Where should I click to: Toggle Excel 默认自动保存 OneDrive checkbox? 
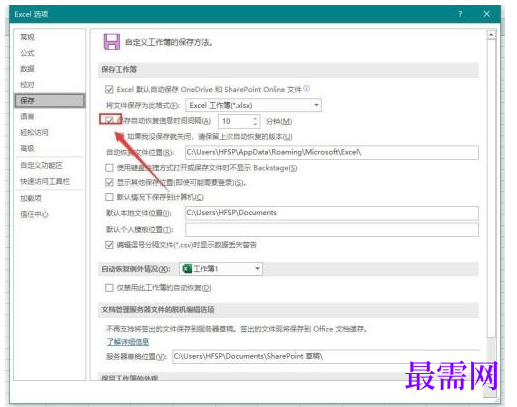coord(109,89)
